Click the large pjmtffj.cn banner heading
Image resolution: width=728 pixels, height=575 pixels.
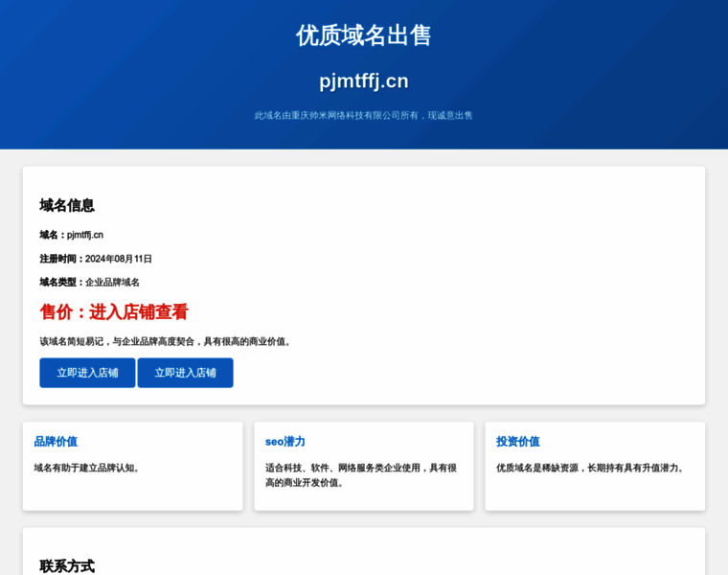(363, 80)
